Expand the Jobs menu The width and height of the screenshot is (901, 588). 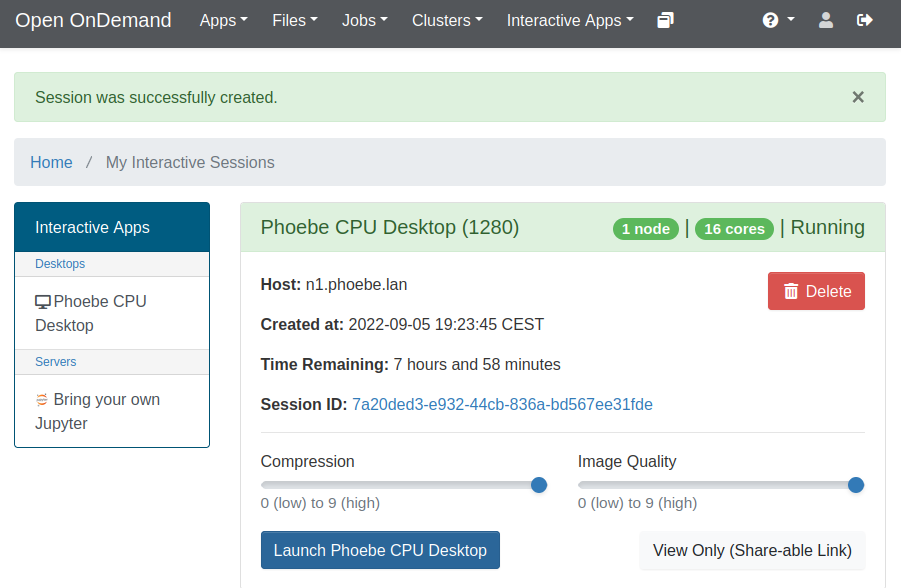tap(365, 20)
